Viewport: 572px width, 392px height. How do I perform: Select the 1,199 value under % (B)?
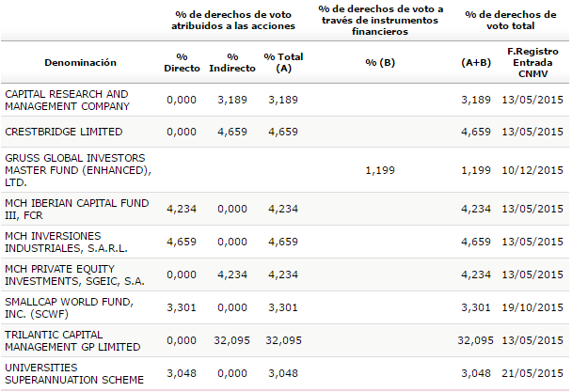(379, 170)
